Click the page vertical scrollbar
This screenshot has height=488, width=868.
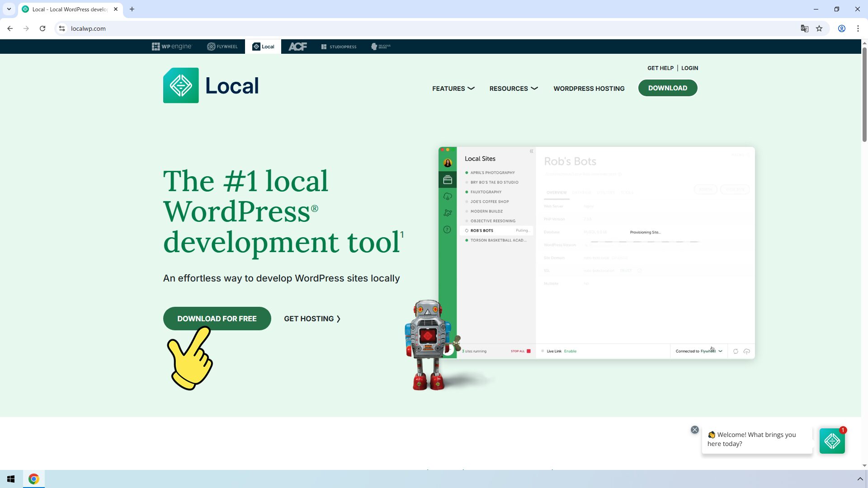click(x=864, y=94)
